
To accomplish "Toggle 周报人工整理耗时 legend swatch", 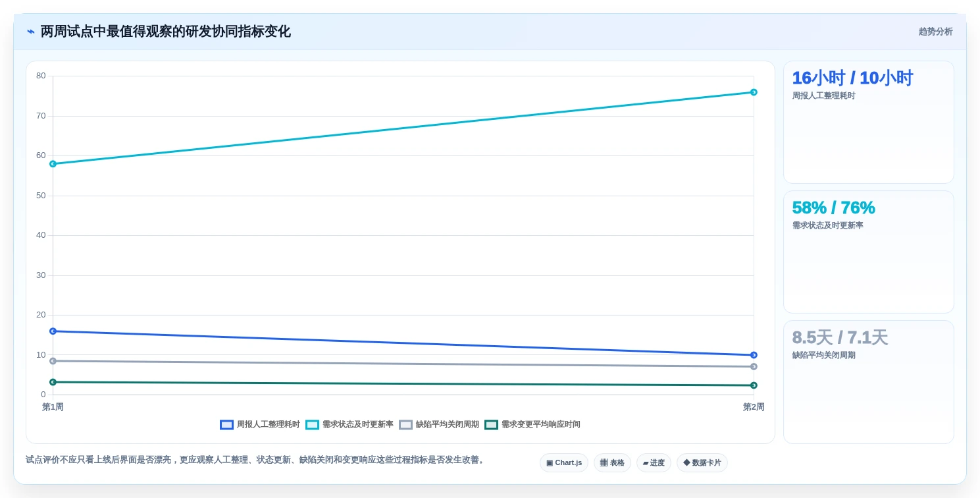I will click(226, 425).
